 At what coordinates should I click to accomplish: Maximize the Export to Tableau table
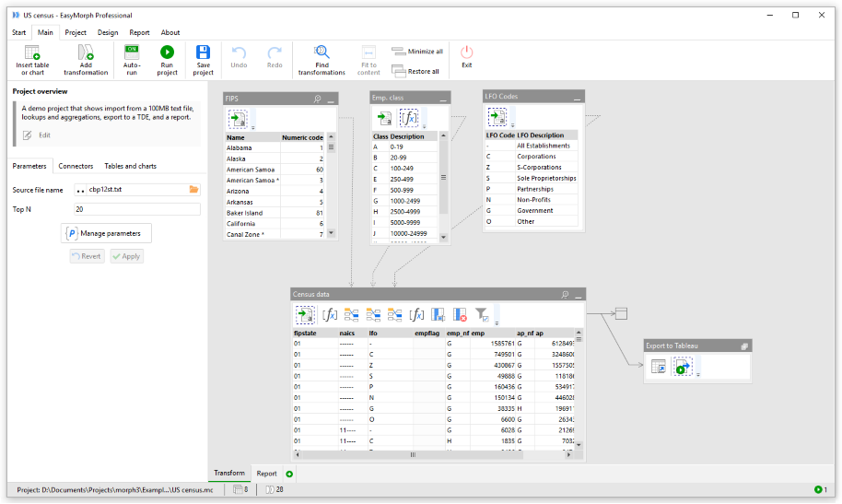pos(744,346)
